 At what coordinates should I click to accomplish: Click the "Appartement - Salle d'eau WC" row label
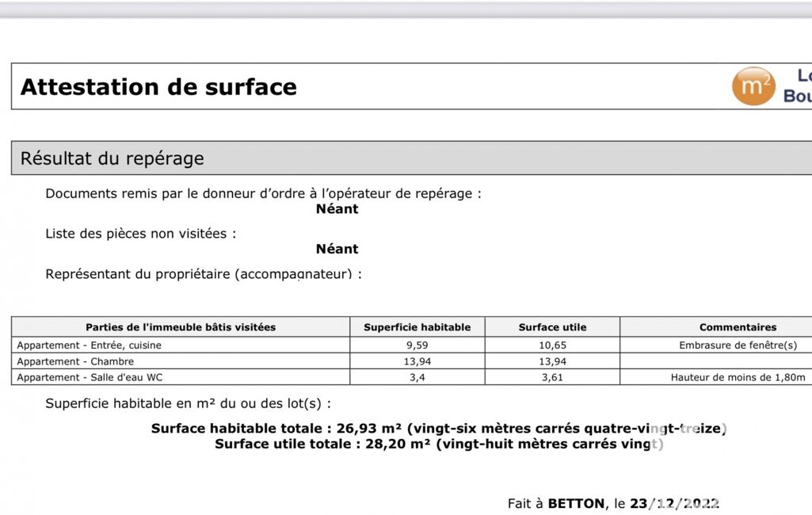coord(90,377)
